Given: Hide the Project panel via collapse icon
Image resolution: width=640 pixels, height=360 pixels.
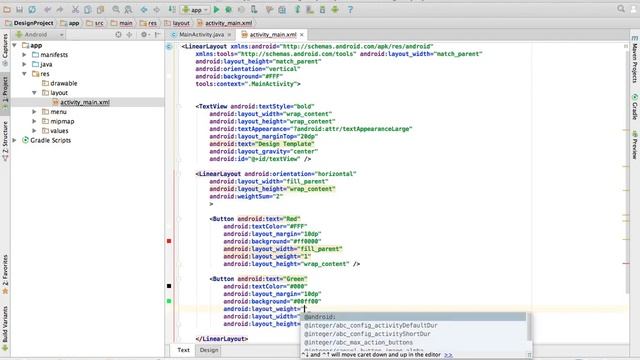Looking at the screenshot, I should pos(157,35).
